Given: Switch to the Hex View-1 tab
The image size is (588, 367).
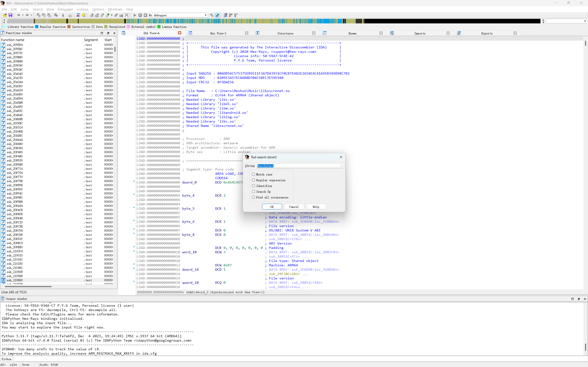Looking at the screenshot, I should (218, 33).
